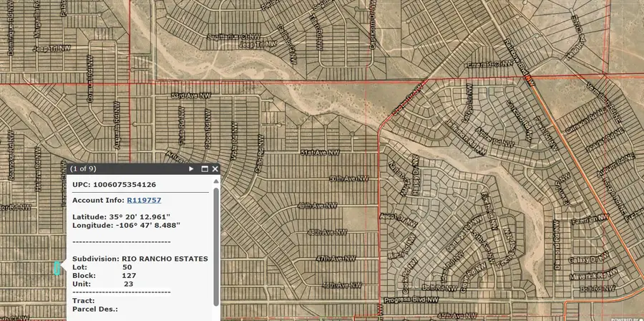Click the Diamond Rd NW street label
Viewport: 644px width, 321px height.
click(x=557, y=245)
